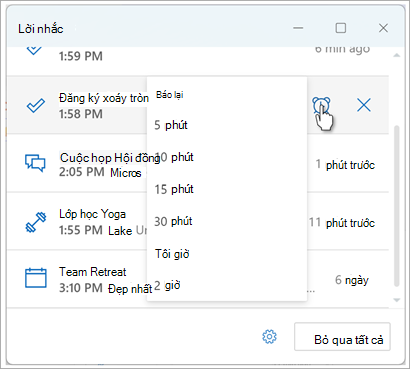Viewport: 410px width, 369px height.
Task: Maximize the Lời nhắc window
Action: pos(340,28)
